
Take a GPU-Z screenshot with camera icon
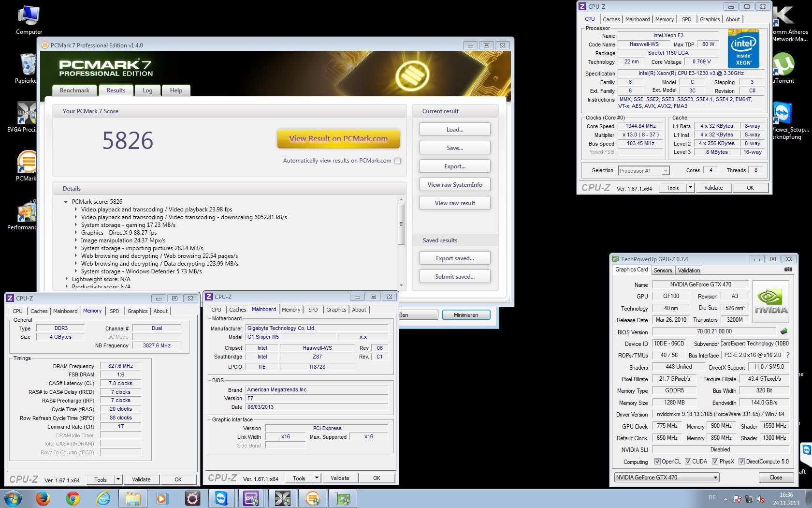788,269
